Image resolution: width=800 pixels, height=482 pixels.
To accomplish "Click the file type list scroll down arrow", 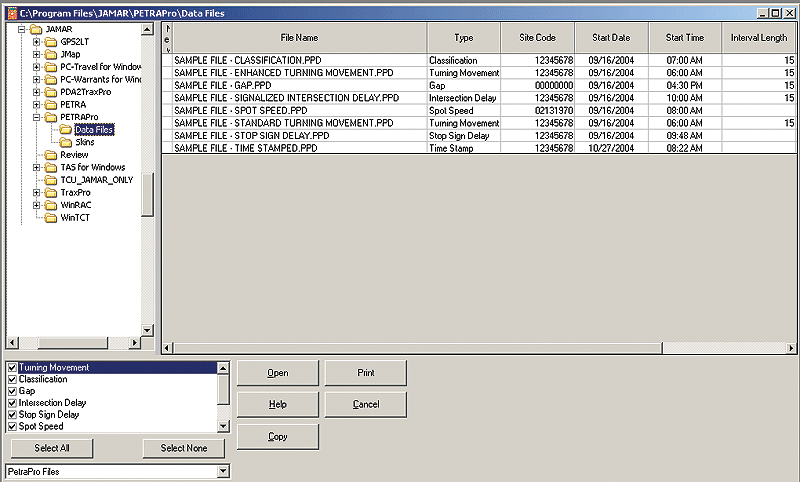I will [x=223, y=426].
